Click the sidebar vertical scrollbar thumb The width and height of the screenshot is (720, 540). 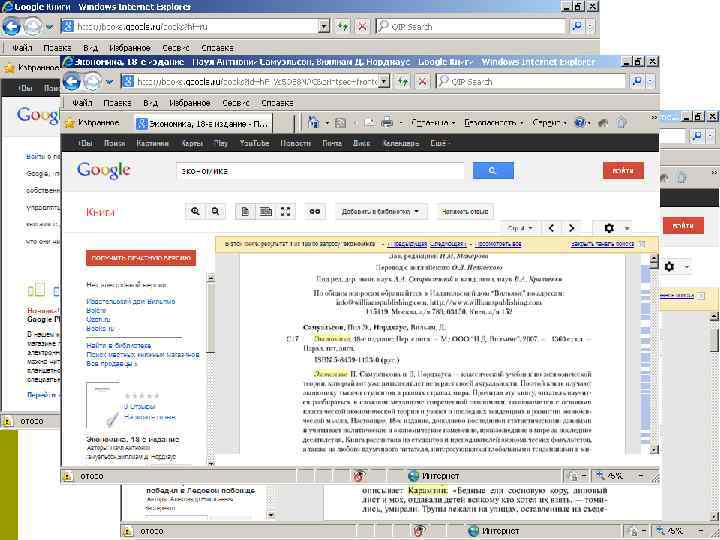click(211, 318)
